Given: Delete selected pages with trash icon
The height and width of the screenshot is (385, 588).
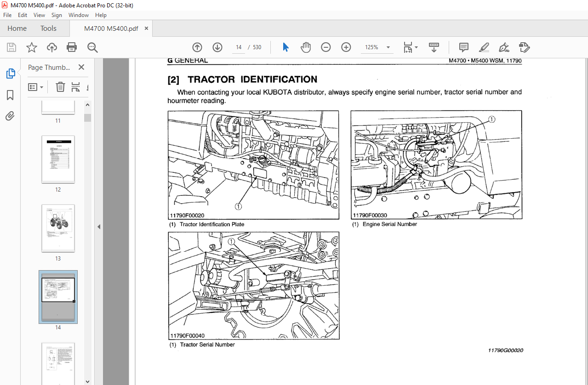Looking at the screenshot, I should (60, 87).
